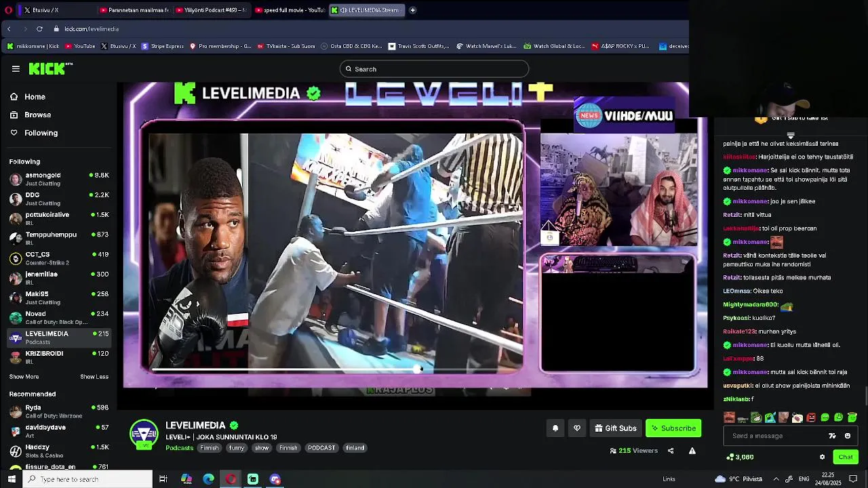Select the 'show' tag
This screenshot has width=868, height=488.
coord(262,448)
